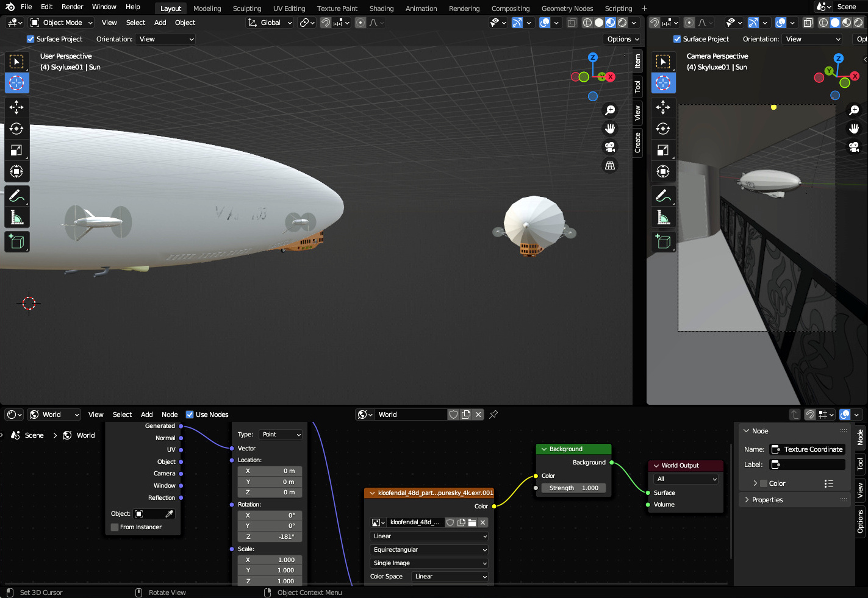Toggle X-ray in left viewport header
Viewport: 868px width, 598px height.
point(572,23)
